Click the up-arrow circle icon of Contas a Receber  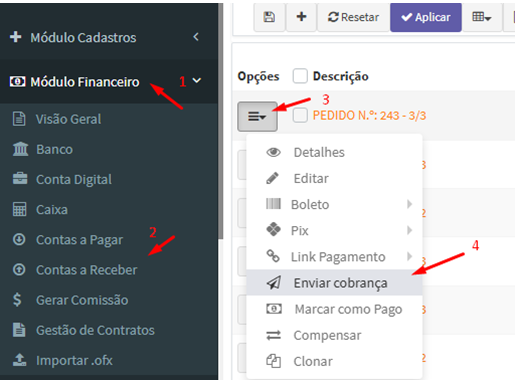point(19,269)
